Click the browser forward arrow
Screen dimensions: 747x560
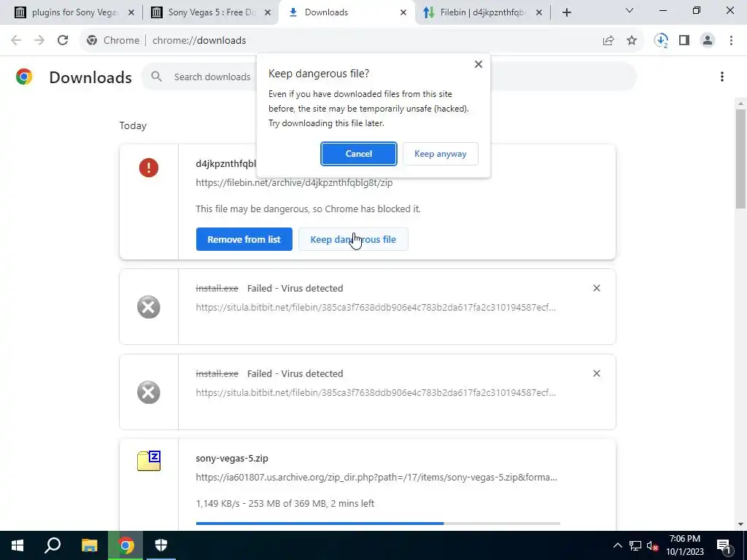click(39, 41)
